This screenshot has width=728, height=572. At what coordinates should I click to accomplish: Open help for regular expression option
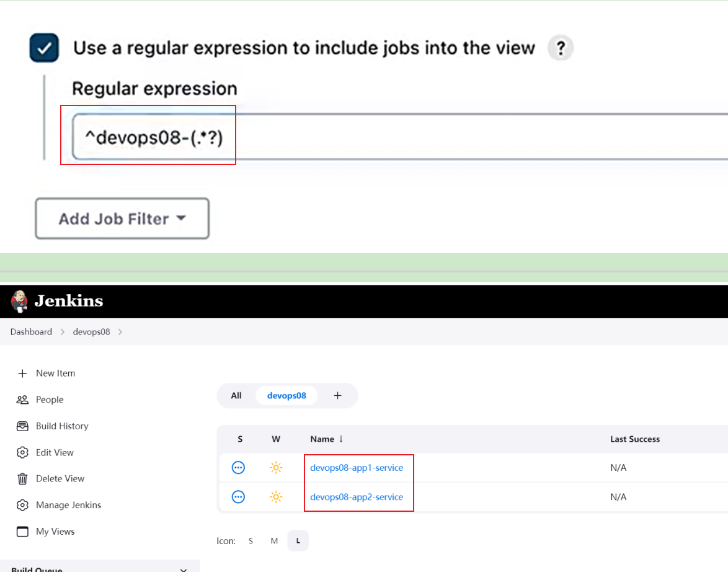click(561, 48)
